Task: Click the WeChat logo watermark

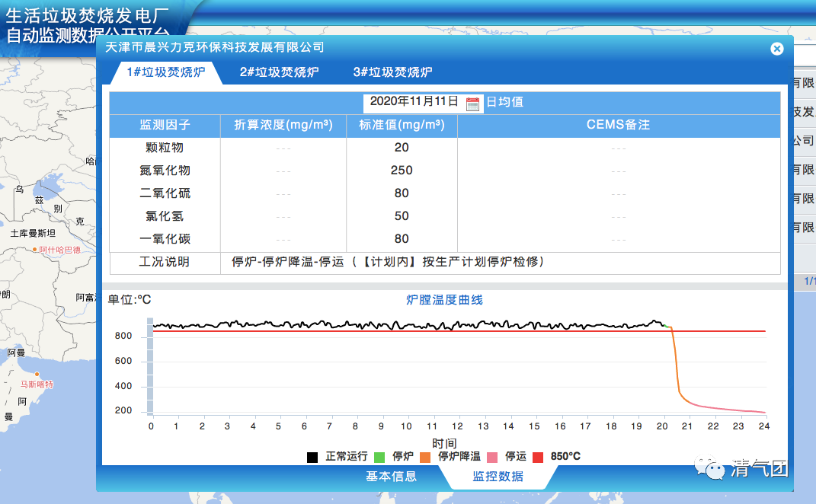Action: coord(715,468)
